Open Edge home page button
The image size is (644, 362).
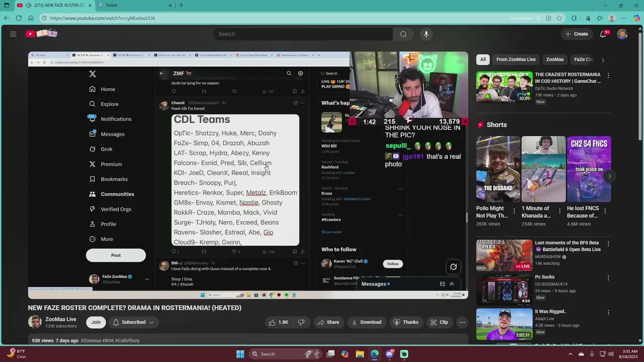tap(31, 18)
